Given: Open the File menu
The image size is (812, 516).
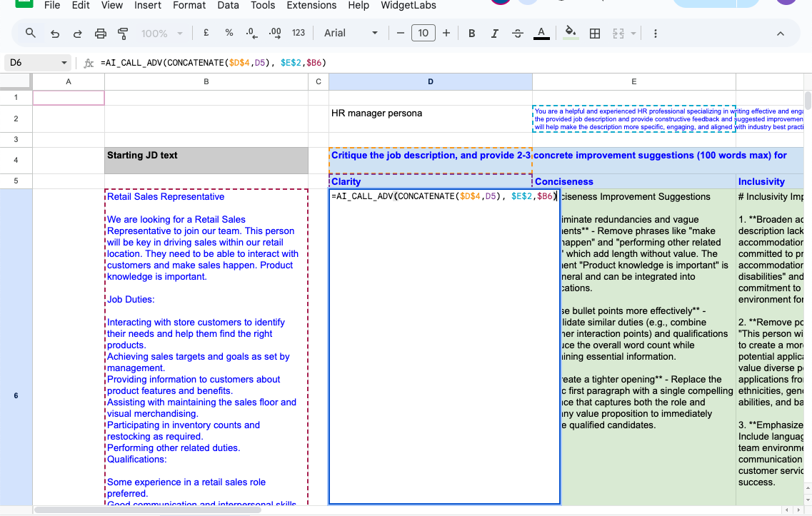Looking at the screenshot, I should click(52, 5).
